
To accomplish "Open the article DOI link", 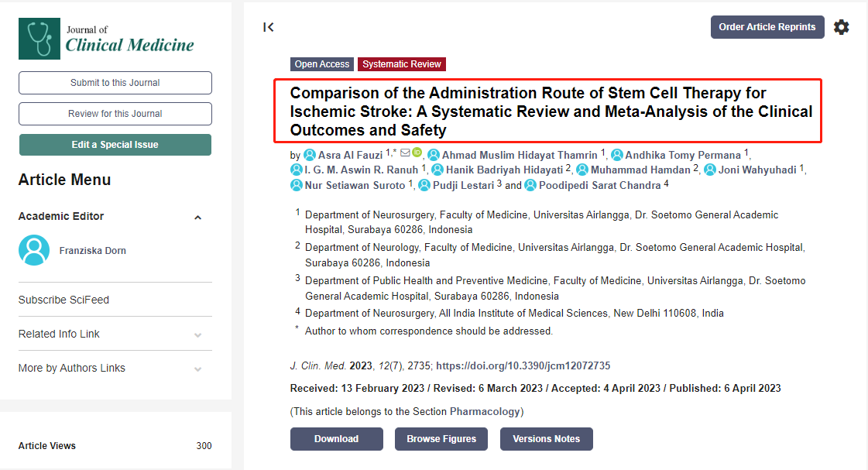I will [x=523, y=366].
